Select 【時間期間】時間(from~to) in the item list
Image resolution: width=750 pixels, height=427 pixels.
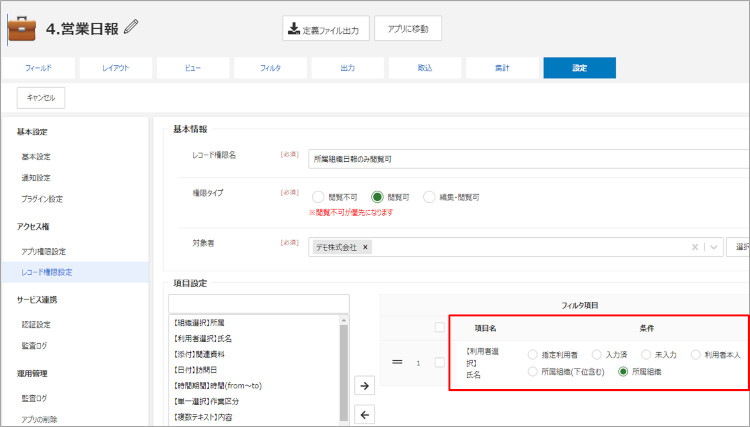(217, 386)
